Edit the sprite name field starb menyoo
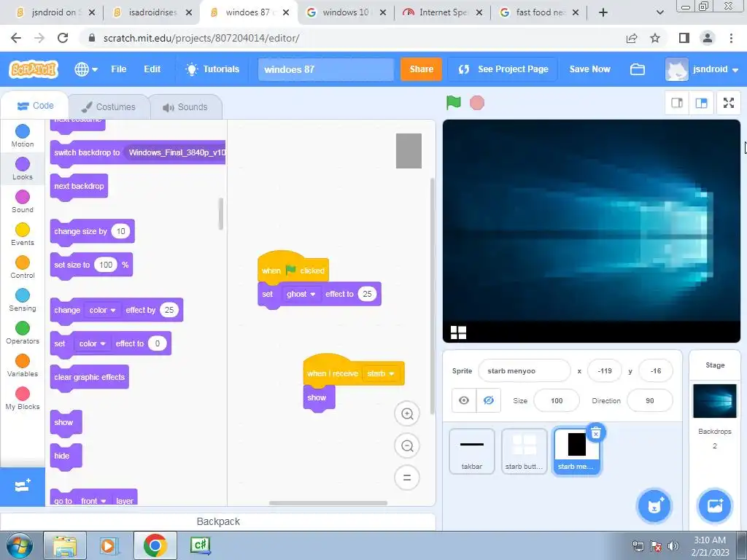The image size is (747, 560). (524, 370)
